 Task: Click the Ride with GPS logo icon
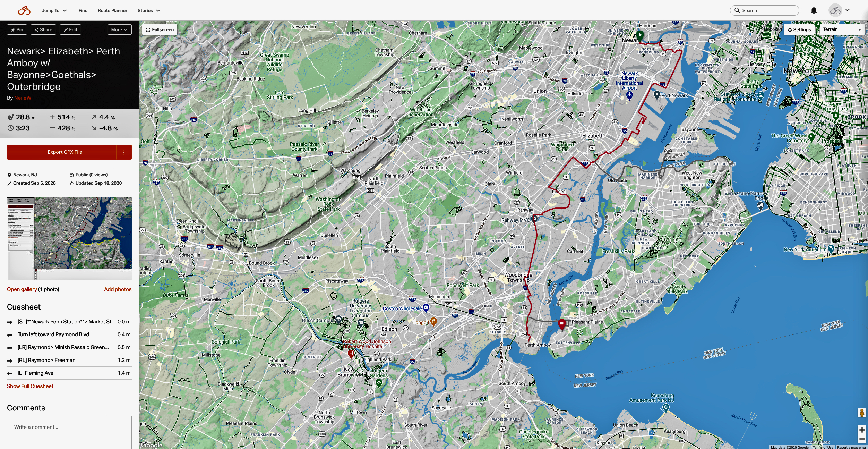click(24, 10)
